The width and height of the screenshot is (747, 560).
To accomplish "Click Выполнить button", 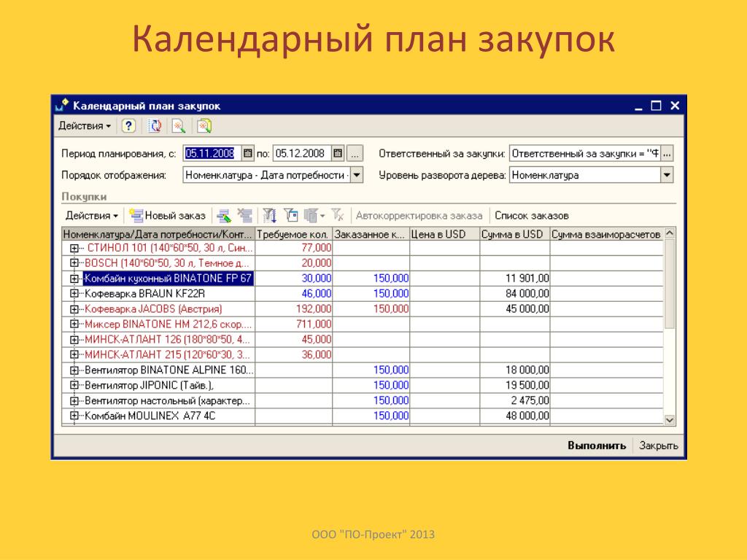I will (x=597, y=446).
